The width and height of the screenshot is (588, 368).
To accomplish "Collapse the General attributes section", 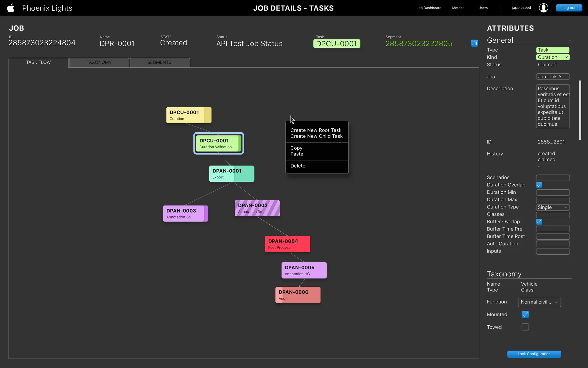I will coord(570,41).
